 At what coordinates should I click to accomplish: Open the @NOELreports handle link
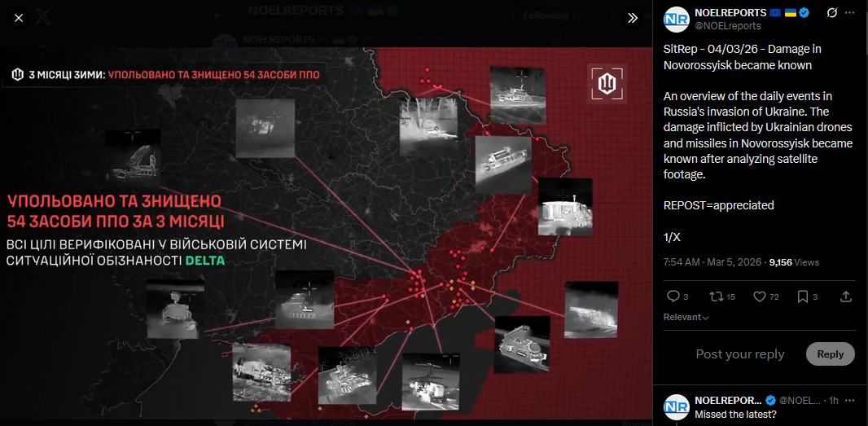click(727, 26)
